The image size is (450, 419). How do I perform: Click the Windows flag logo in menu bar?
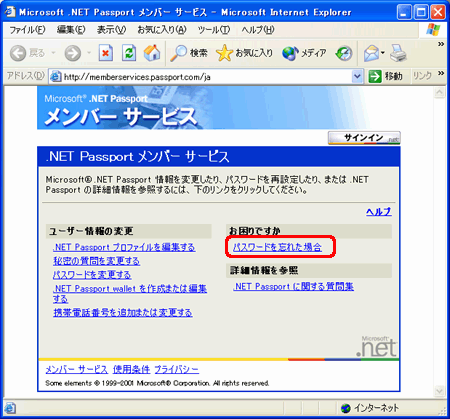433,30
